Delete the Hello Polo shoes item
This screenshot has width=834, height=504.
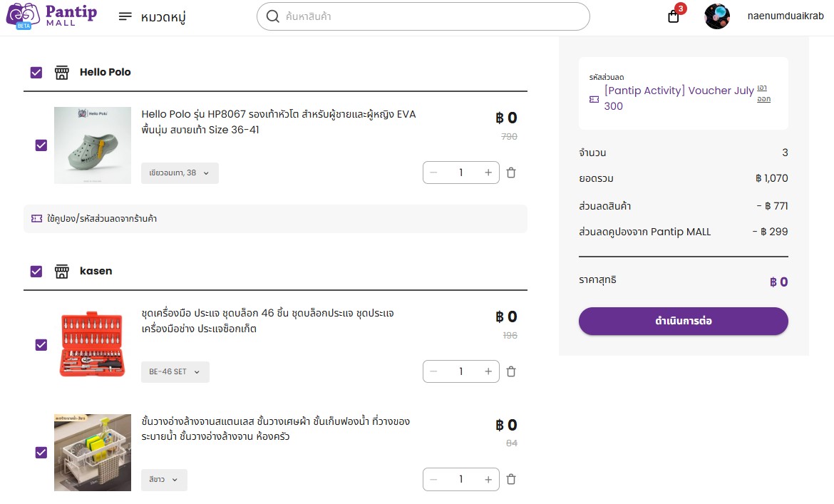(x=511, y=173)
